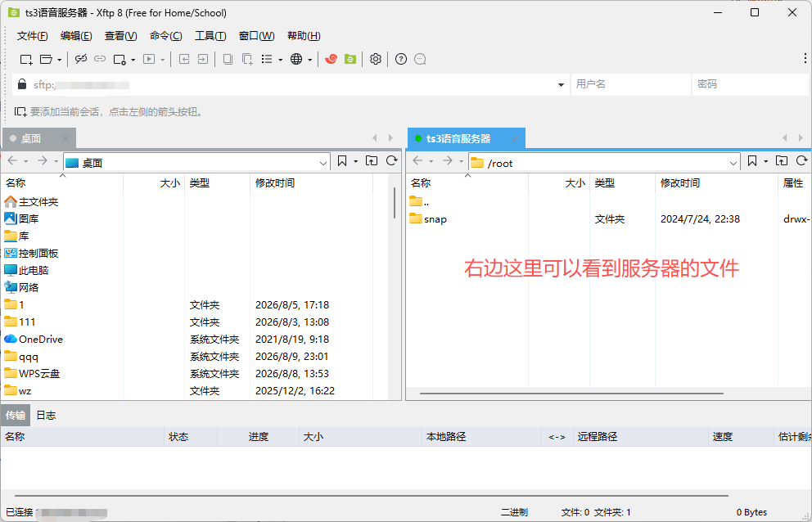Expand the Open Session dropdown arrow
This screenshot has height=522, width=812.
(x=60, y=60)
